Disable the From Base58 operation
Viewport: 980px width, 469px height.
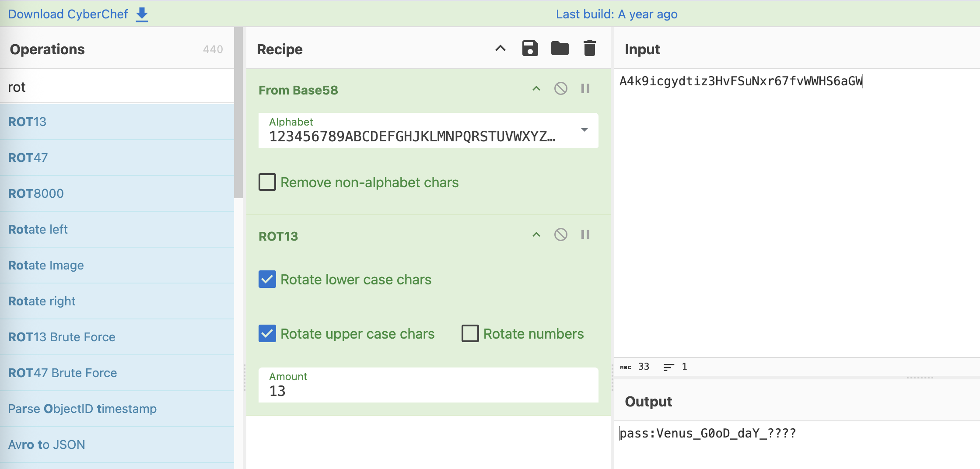(560, 89)
